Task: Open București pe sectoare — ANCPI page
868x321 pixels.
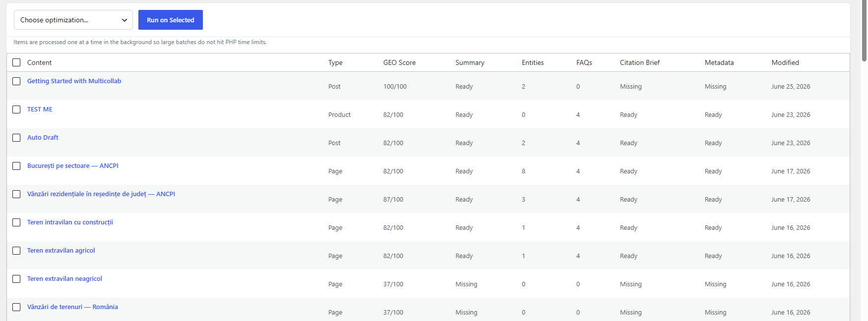Action: coord(73,166)
